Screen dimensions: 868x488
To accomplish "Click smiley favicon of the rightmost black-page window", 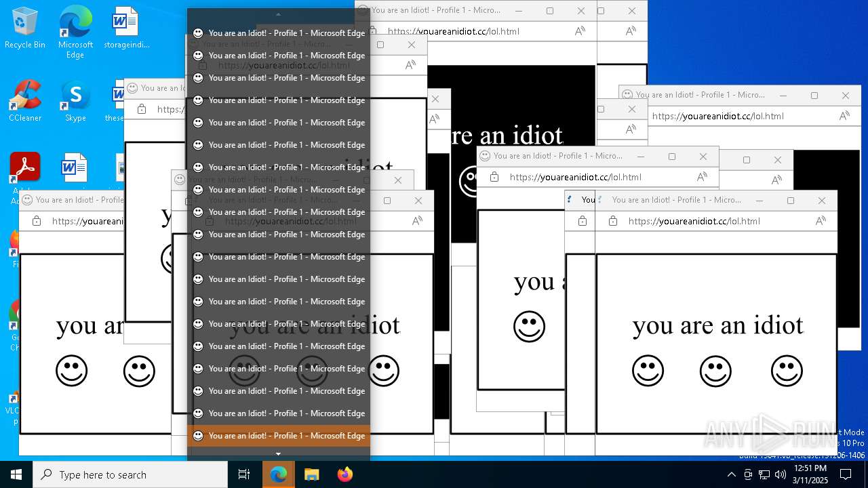I will click(627, 95).
